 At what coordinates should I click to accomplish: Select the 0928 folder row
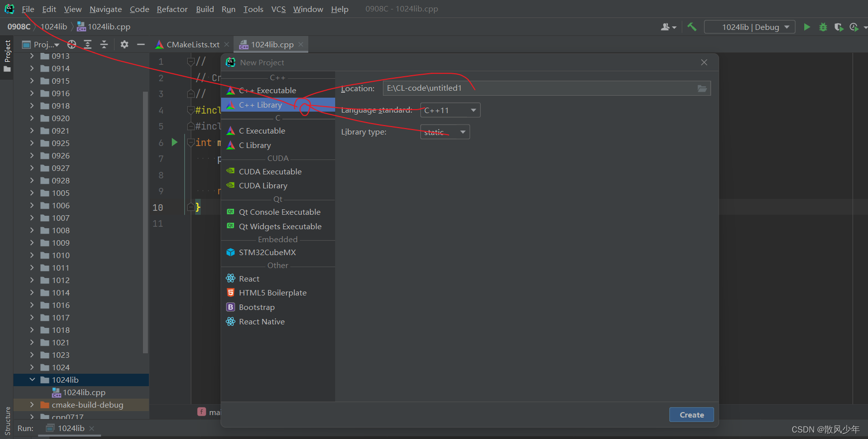point(81,180)
